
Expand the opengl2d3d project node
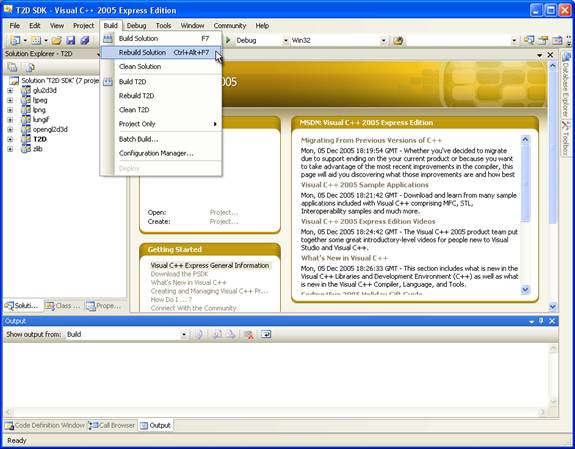pos(10,129)
